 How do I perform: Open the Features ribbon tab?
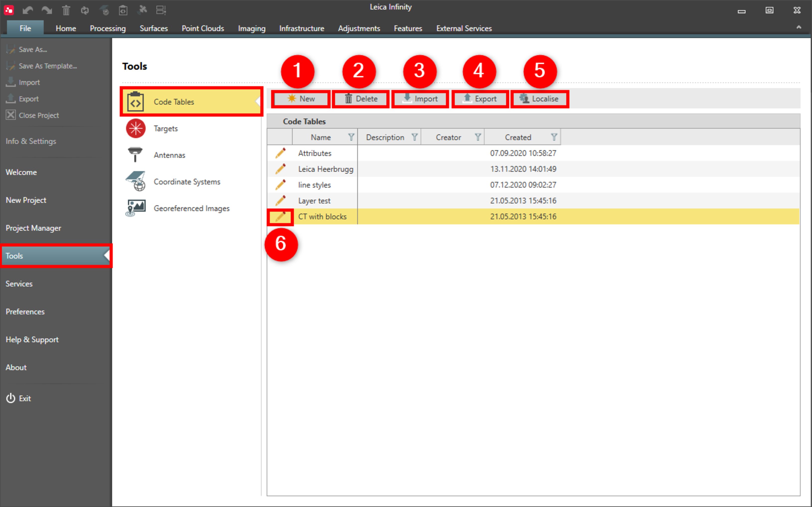[x=408, y=28]
